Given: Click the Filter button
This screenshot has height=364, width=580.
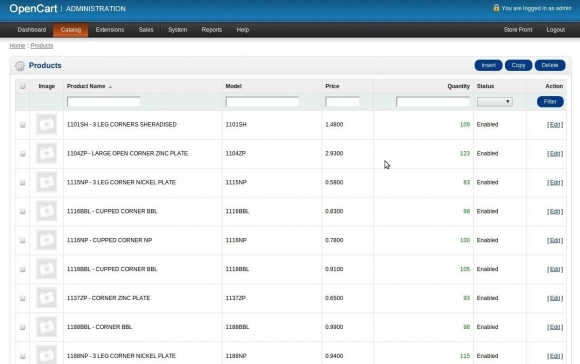Looking at the screenshot, I should tap(550, 101).
